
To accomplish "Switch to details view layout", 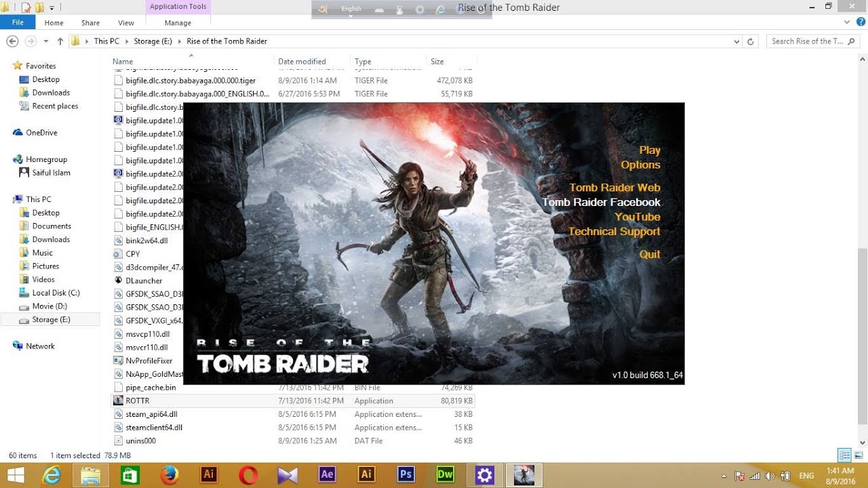I will (844, 455).
